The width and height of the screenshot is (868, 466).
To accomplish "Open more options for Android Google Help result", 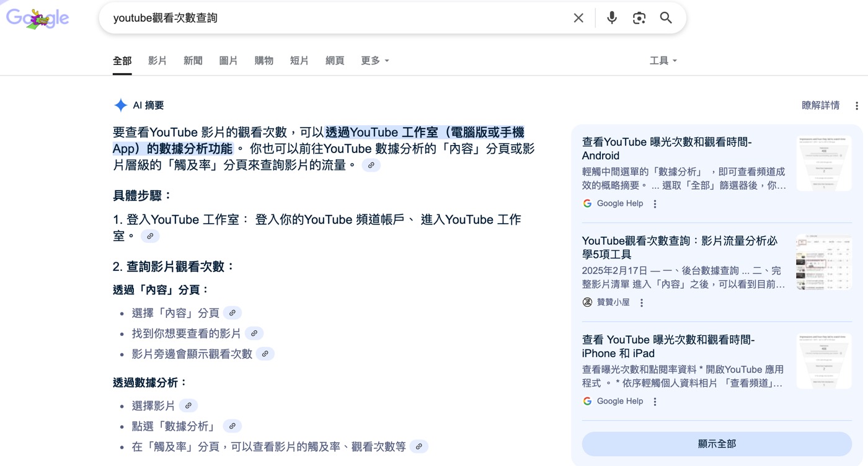I will 655,204.
